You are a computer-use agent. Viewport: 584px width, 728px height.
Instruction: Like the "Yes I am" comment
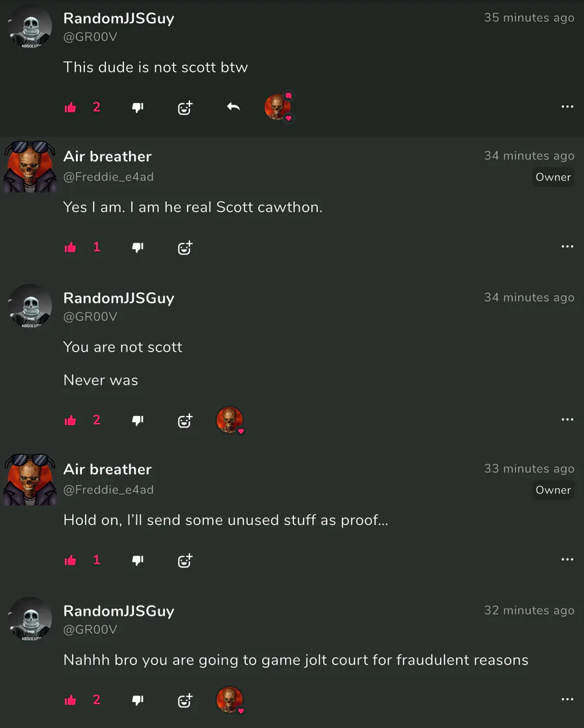coord(71,247)
